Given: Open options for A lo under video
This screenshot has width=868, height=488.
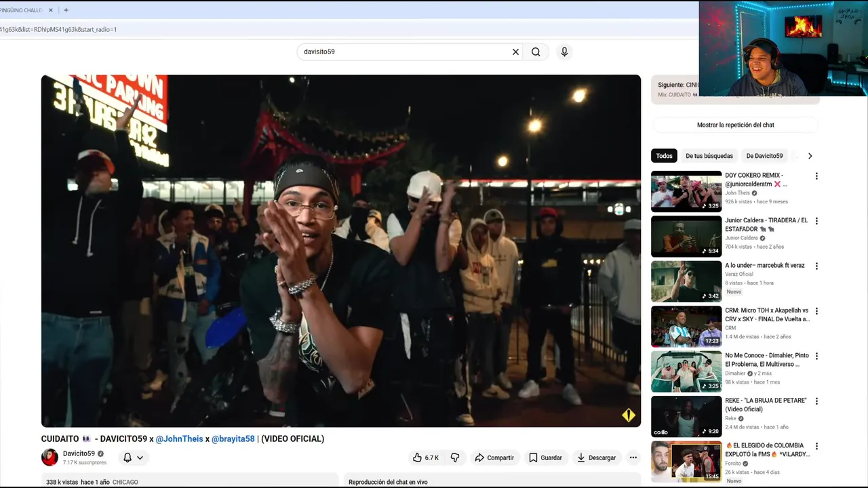Looking at the screenshot, I should [816, 266].
